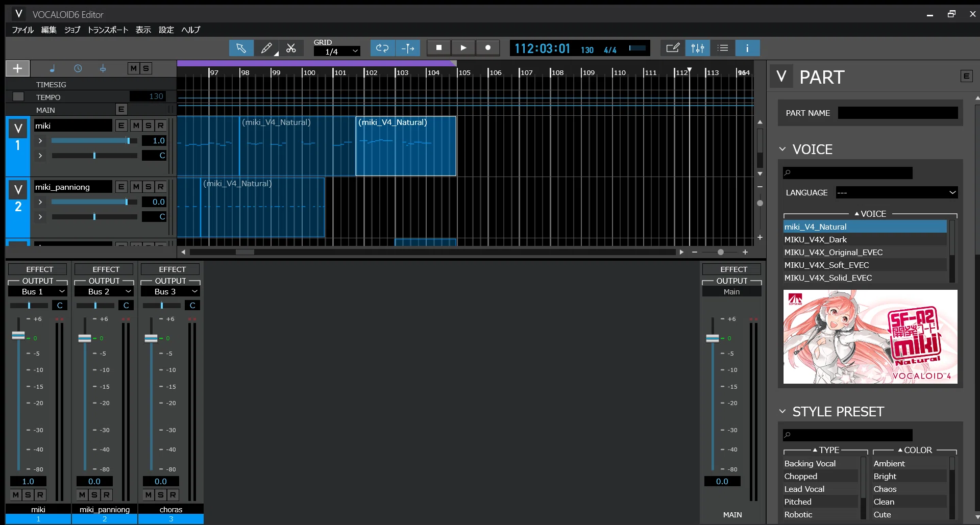Screen dimensions: 980x525
Task: Click the magnifier in VOICE search box
Action: [788, 172]
